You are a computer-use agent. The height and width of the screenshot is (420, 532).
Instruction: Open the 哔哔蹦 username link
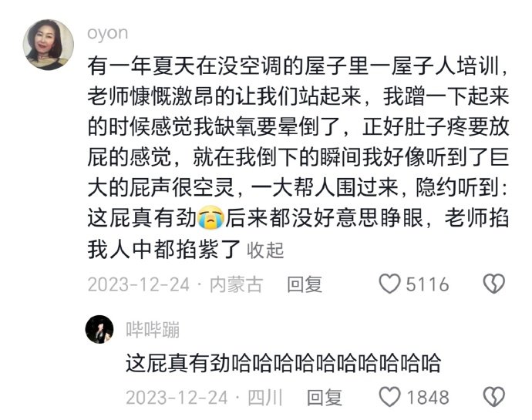153,329
